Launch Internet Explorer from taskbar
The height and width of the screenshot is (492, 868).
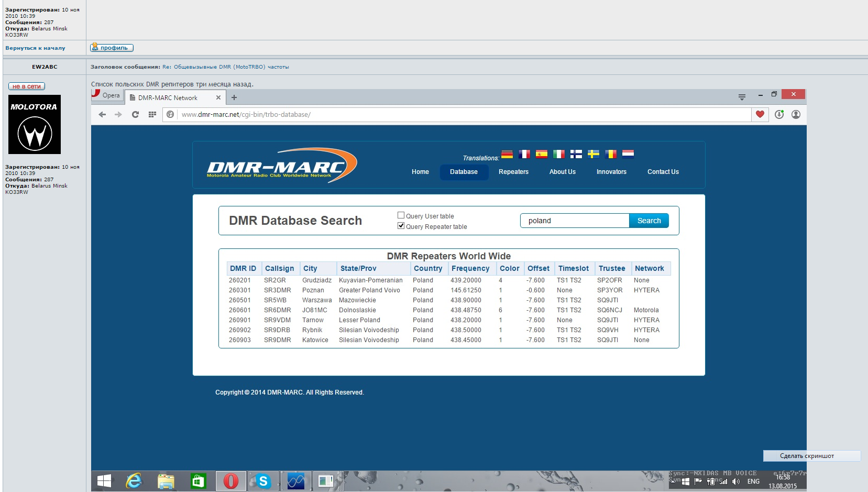(134, 481)
